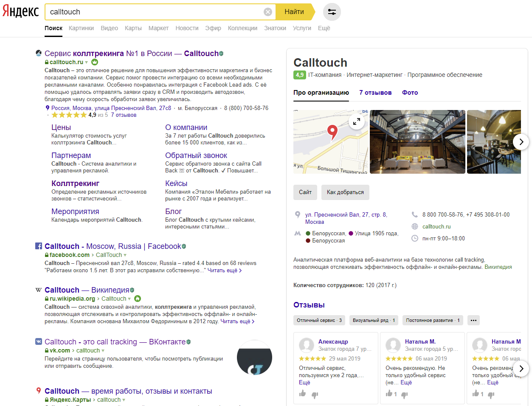
Task: Dislike Александр's review
Action: pyautogui.click(x=315, y=395)
